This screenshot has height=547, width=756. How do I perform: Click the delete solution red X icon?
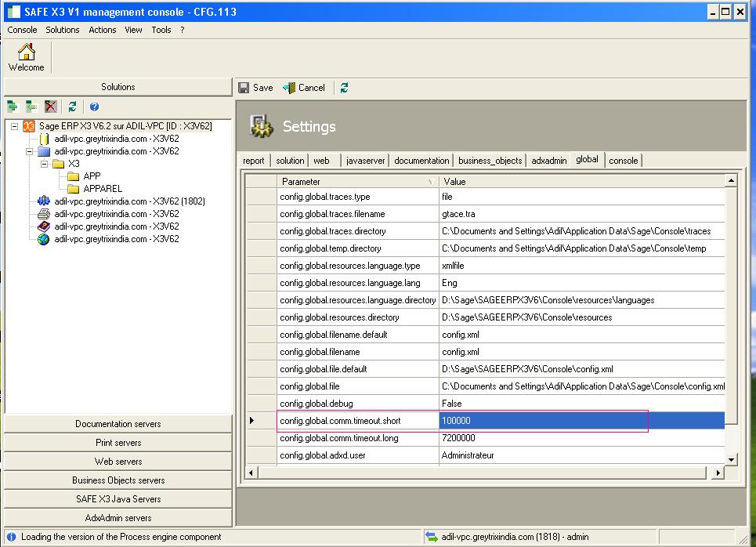point(51,106)
